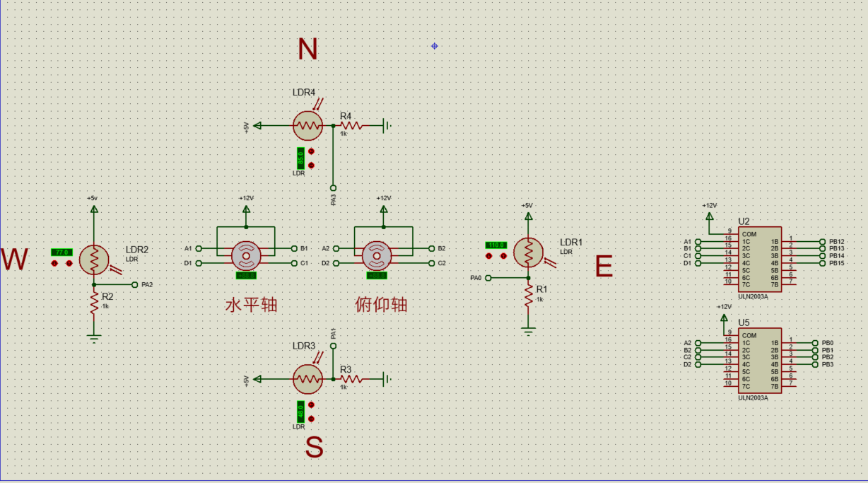Select the 水平轴 stepper motor symbol
Image resolution: width=868 pixels, height=483 pixels.
(246, 256)
